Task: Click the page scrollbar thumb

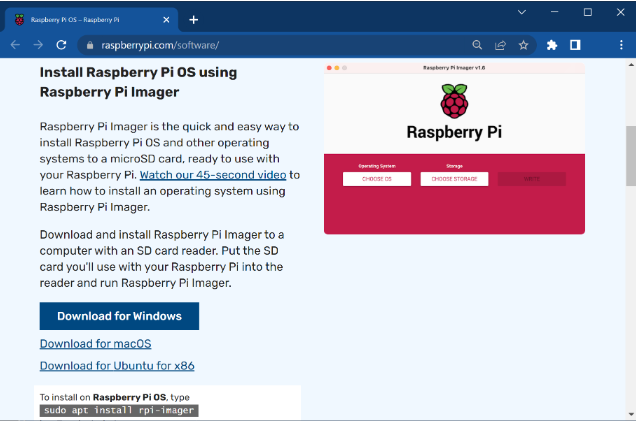Action: (631, 156)
